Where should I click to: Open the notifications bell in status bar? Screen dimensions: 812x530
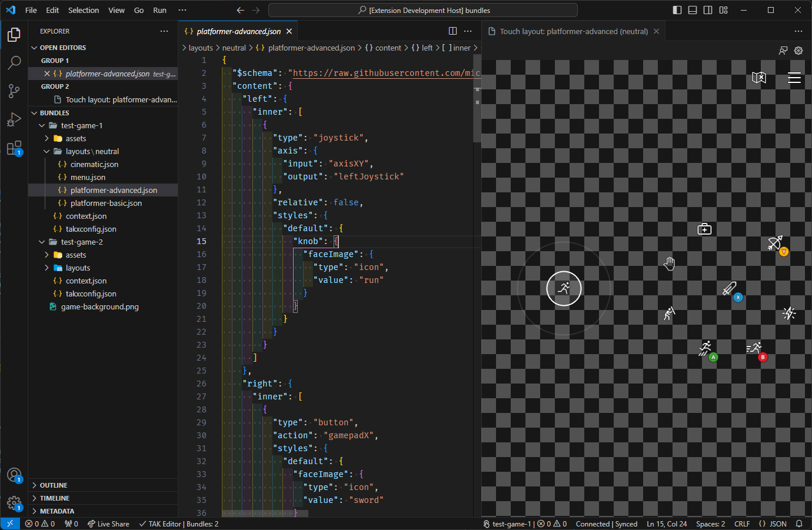coord(799,524)
